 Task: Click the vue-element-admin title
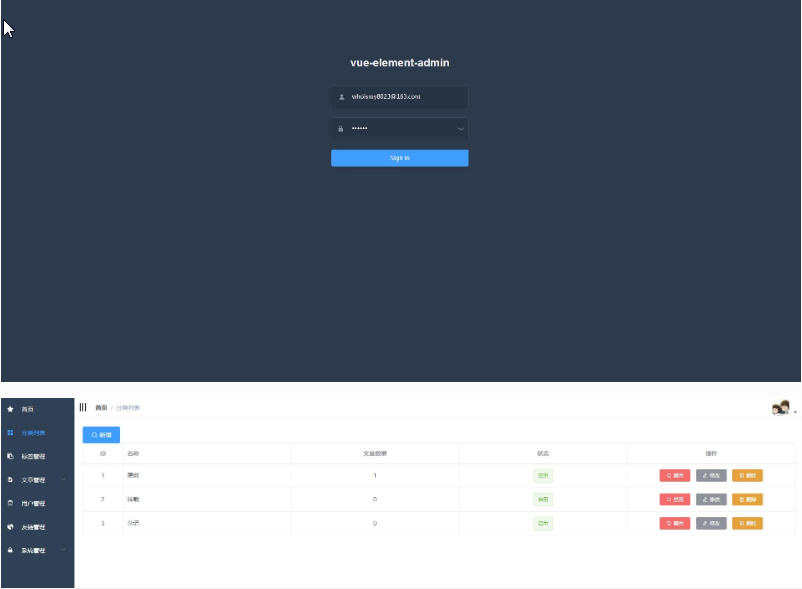click(x=399, y=63)
